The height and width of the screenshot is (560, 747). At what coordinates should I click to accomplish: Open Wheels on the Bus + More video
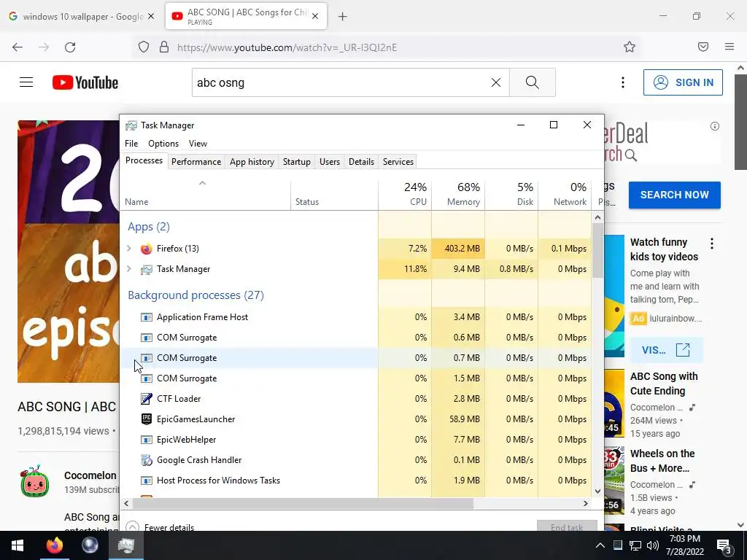click(662, 461)
